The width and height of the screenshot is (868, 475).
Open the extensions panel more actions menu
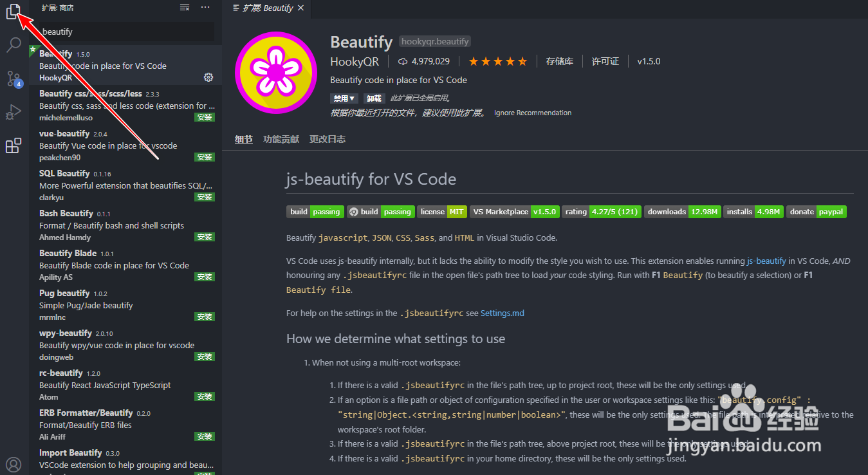pyautogui.click(x=205, y=8)
